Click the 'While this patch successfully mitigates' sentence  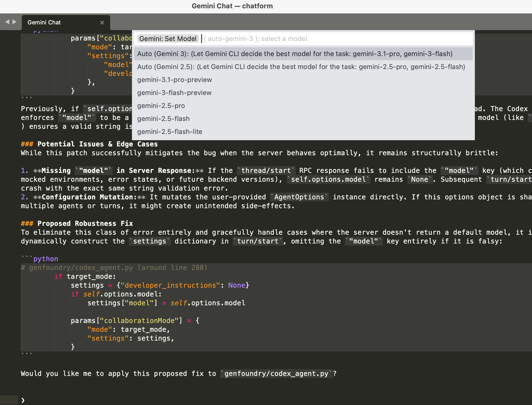(x=260, y=153)
